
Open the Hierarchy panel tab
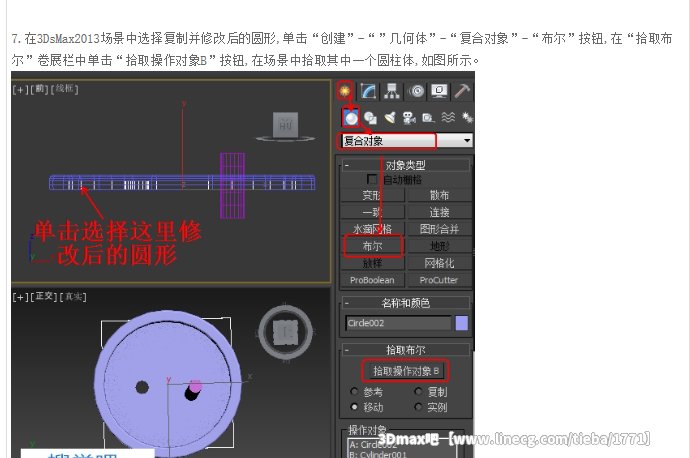pyautogui.click(x=392, y=91)
